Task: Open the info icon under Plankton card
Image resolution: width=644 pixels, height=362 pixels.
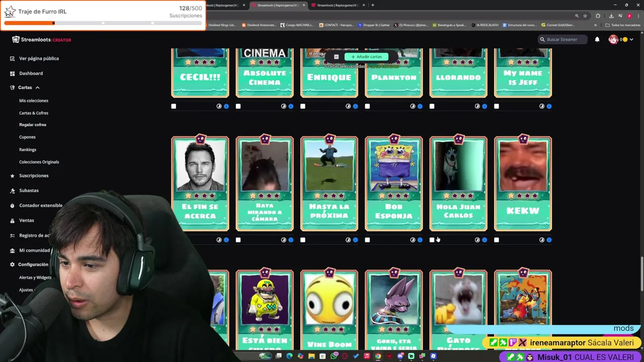Action: point(420,106)
